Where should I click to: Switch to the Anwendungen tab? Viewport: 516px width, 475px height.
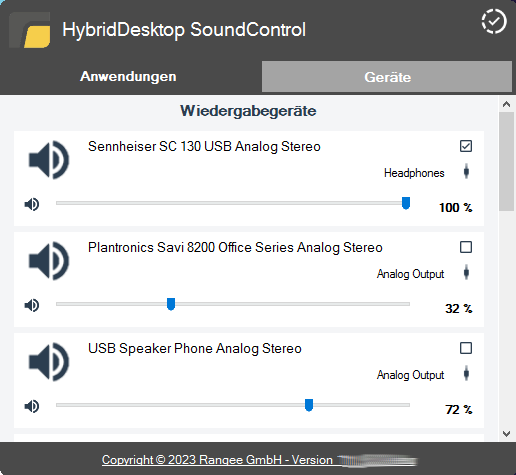click(128, 76)
